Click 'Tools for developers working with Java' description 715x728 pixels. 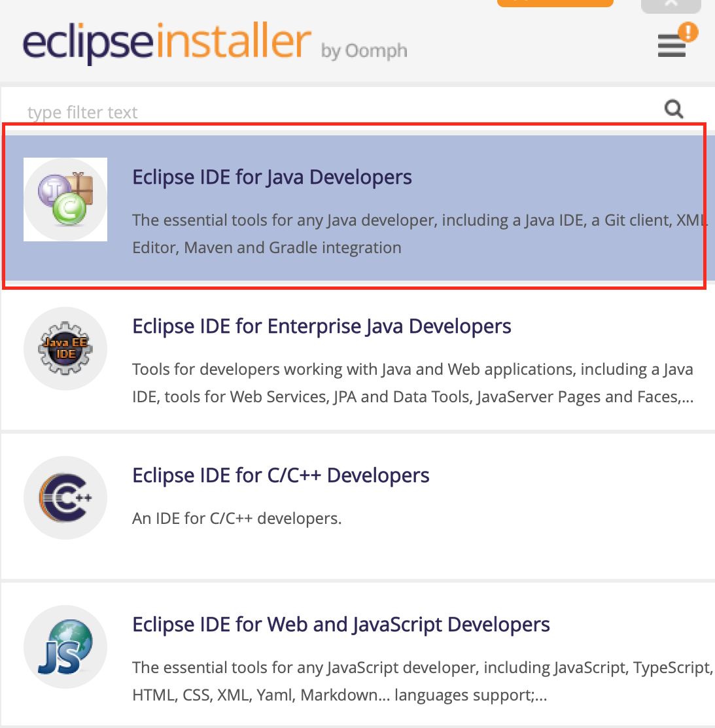tap(413, 383)
